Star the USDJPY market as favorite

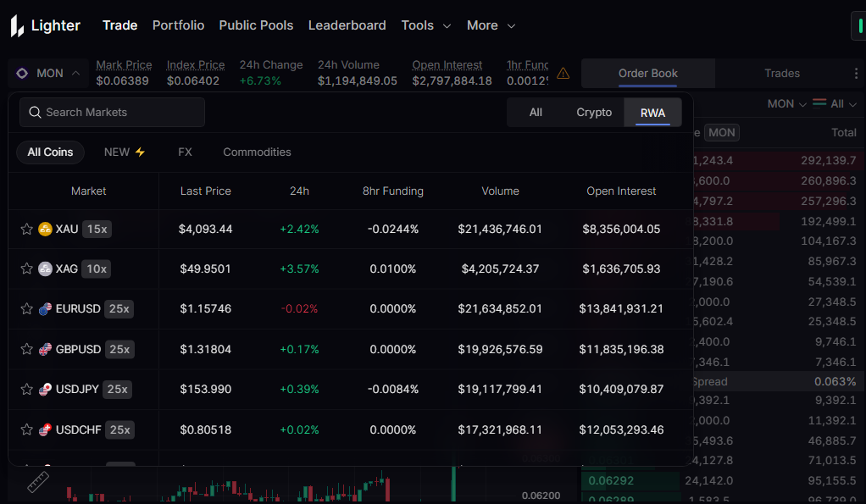(26, 390)
